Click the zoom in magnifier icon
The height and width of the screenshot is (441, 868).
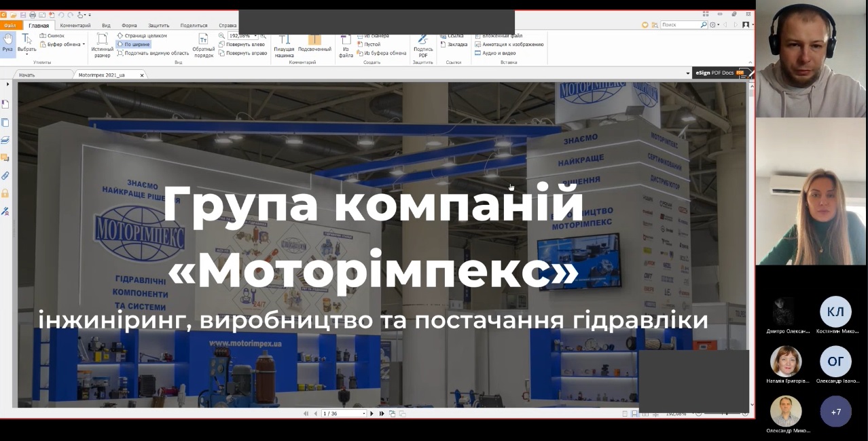264,35
